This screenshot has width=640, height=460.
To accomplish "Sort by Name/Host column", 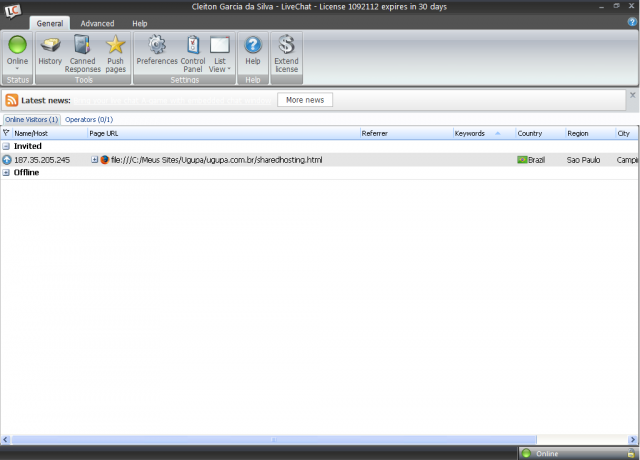I will pos(50,133).
